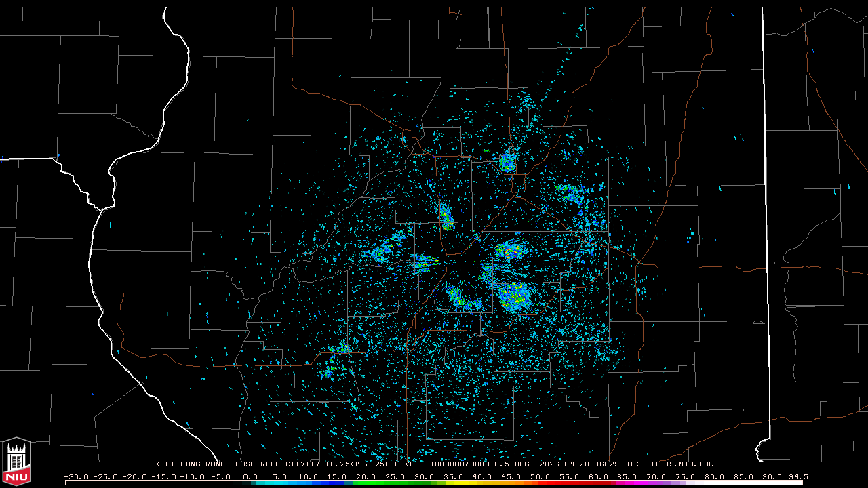Pick the green 20.0 dBZ color on scale
Viewport: 868px width, 488px height.
click(366, 483)
